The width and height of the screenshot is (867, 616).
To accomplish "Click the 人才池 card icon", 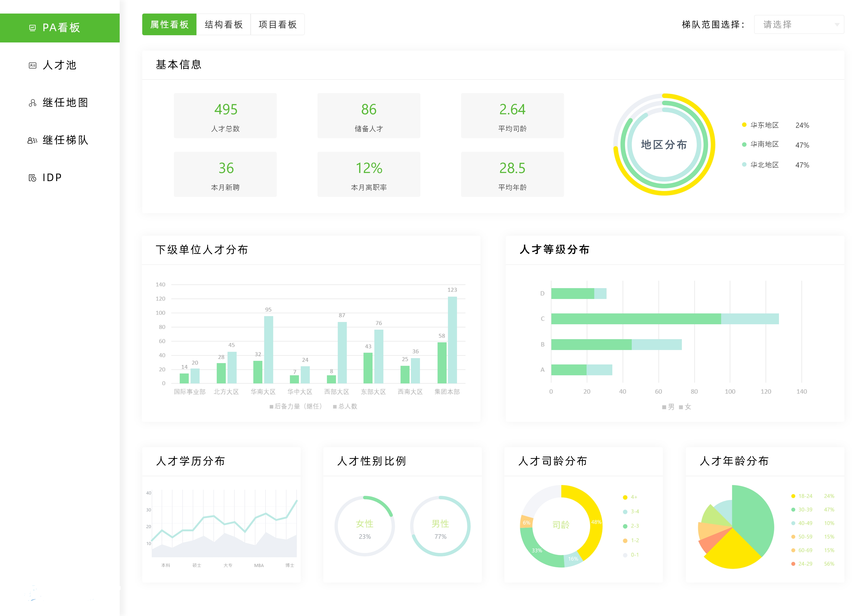I will pyautogui.click(x=33, y=65).
